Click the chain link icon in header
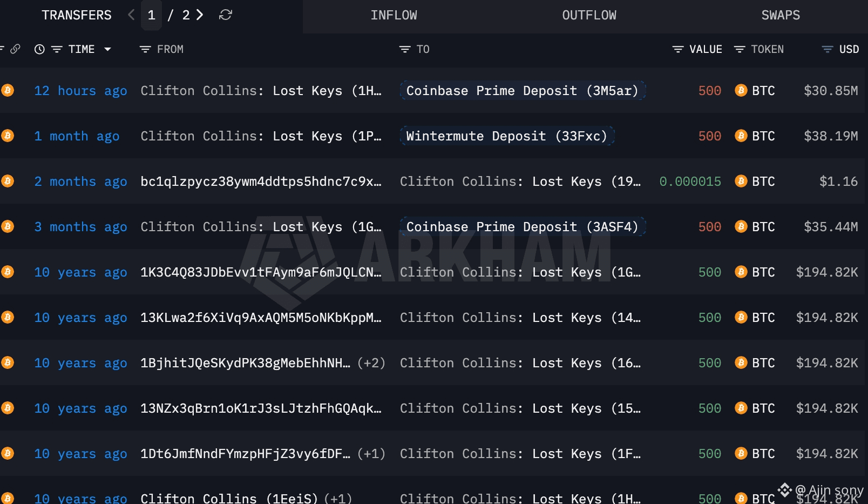This screenshot has width=868, height=504. pos(15,49)
